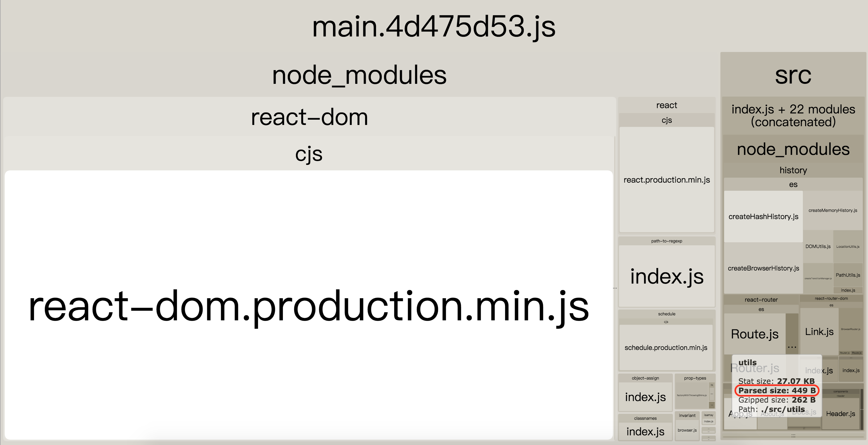Click the react-dom.production.min.js module block
Image resolution: width=868 pixels, height=445 pixels.
click(x=309, y=305)
